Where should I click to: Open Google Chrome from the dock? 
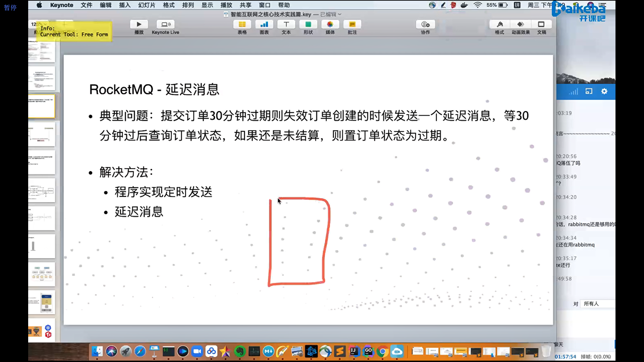click(382, 351)
